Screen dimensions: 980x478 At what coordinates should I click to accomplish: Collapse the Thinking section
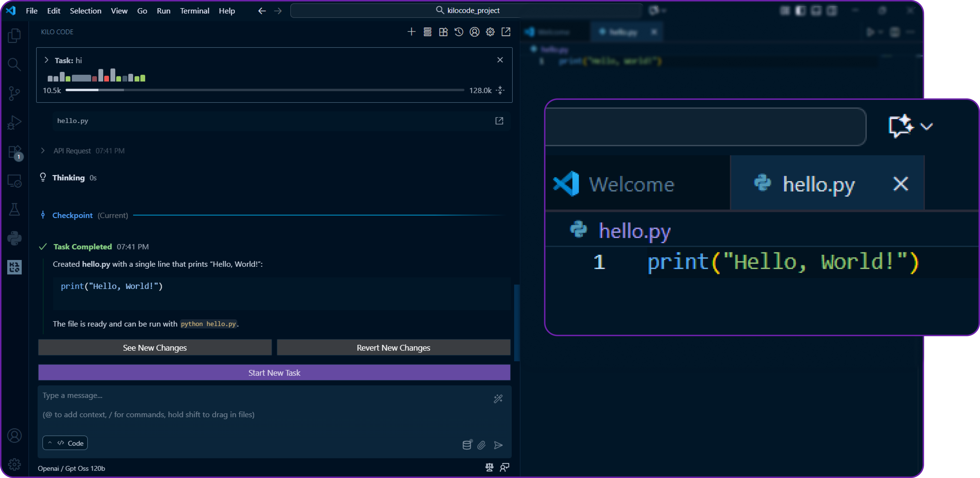68,177
